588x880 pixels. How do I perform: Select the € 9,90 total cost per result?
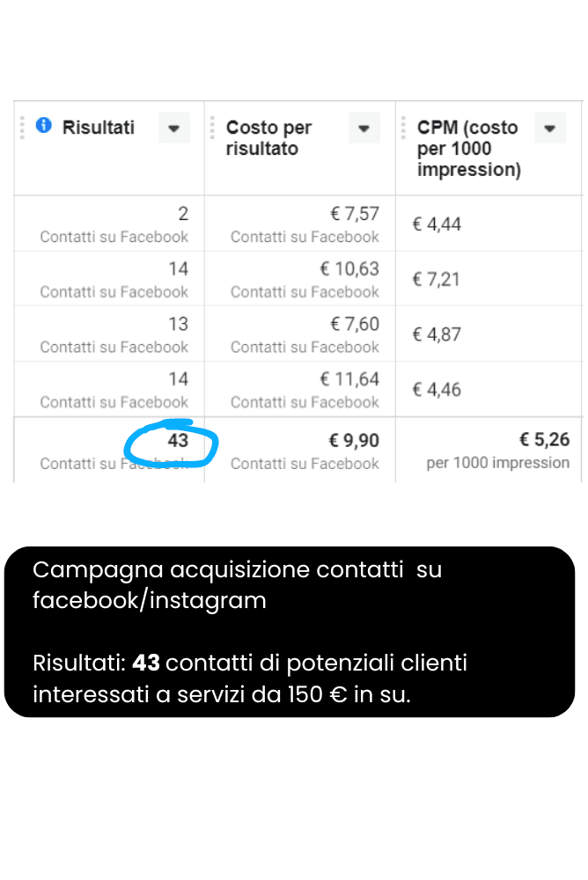[x=354, y=441]
